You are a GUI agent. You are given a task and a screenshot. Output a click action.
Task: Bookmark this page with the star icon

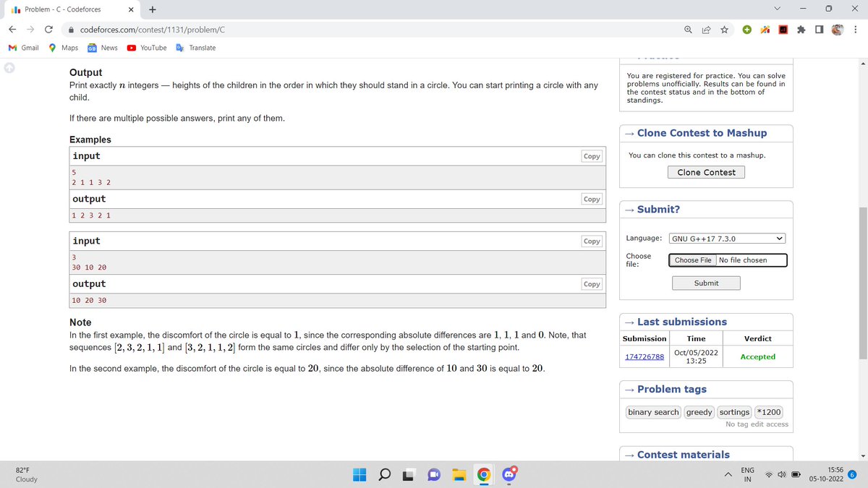[723, 29]
